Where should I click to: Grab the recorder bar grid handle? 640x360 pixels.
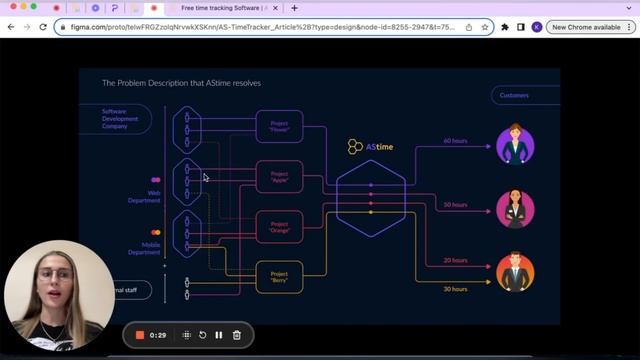187,335
